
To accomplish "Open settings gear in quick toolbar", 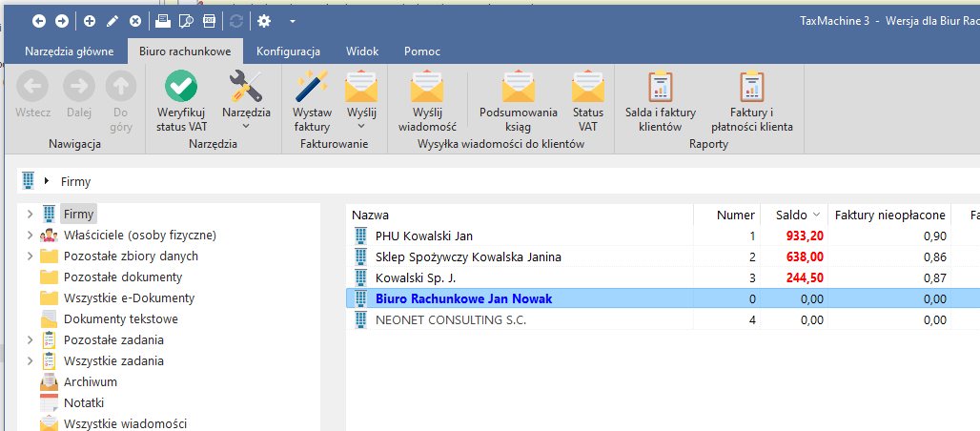I will [x=264, y=21].
